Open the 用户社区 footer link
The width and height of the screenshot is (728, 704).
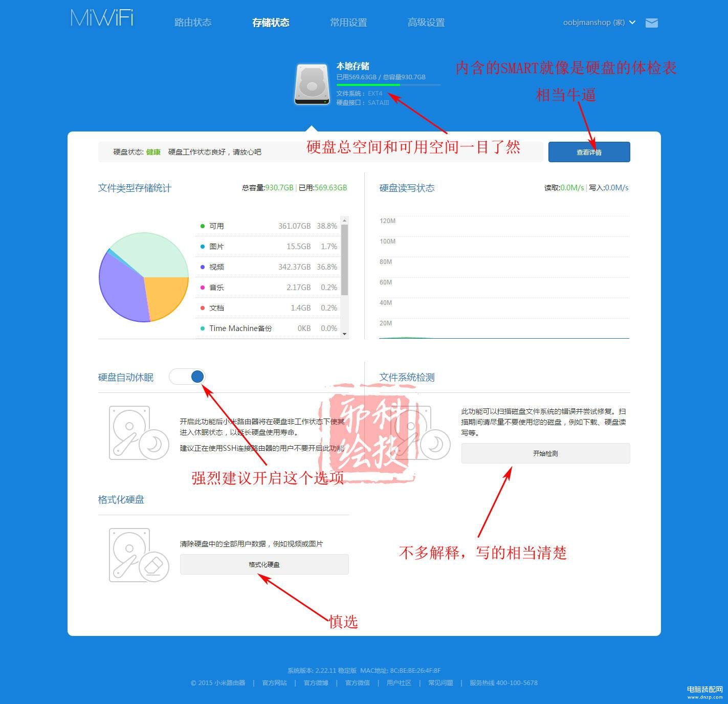coord(399,683)
